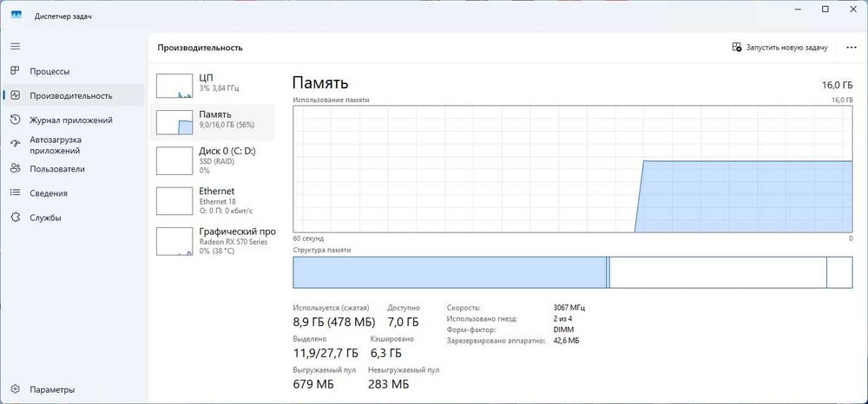Click the 3067 МГц speed value
Viewport: 868px width, 404px height.
569,308
